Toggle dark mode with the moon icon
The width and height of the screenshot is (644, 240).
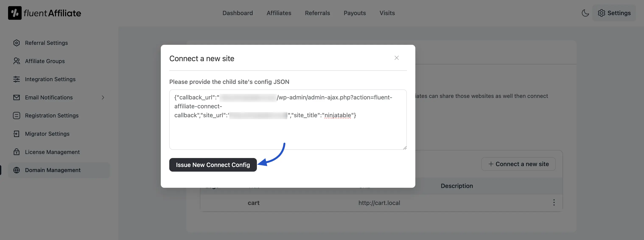(585, 13)
